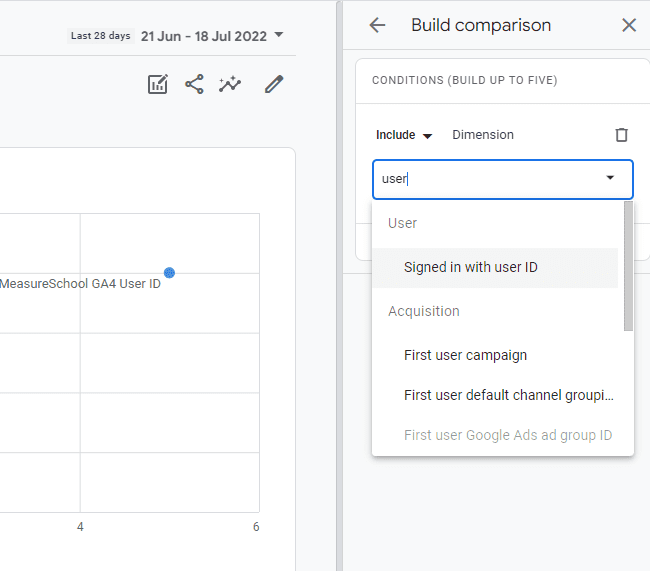The width and height of the screenshot is (650, 571).
Task: Select 'Signed in with user ID' option
Action: 495,267
